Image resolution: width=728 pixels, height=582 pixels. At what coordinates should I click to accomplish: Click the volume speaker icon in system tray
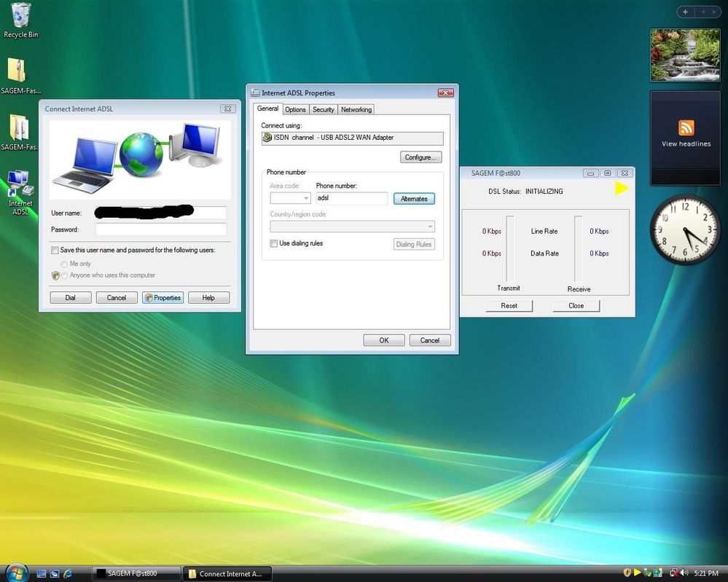pyautogui.click(x=686, y=573)
